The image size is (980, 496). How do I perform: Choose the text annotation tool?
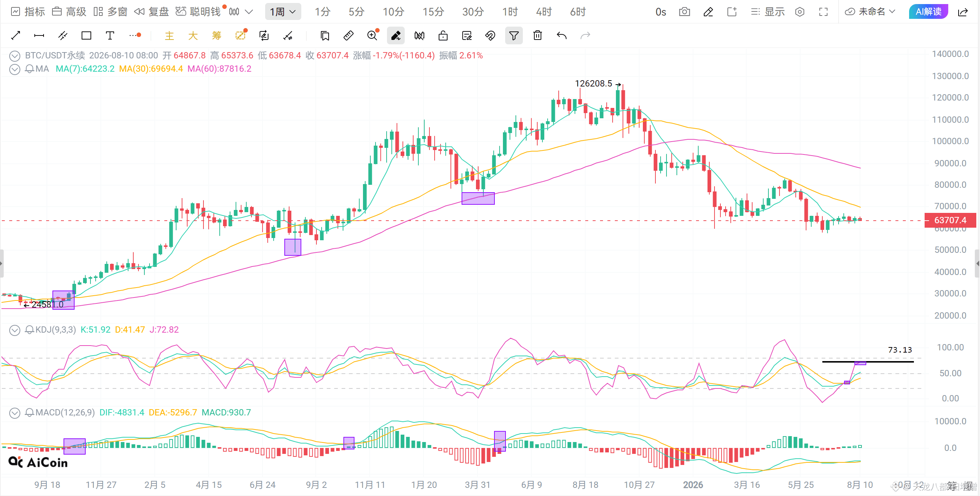point(110,35)
